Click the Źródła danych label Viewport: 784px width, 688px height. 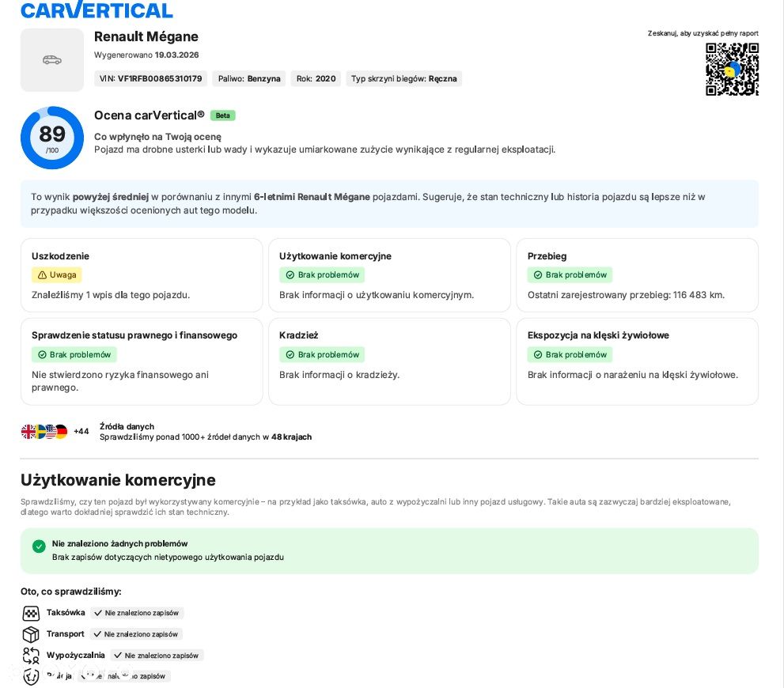(127, 426)
